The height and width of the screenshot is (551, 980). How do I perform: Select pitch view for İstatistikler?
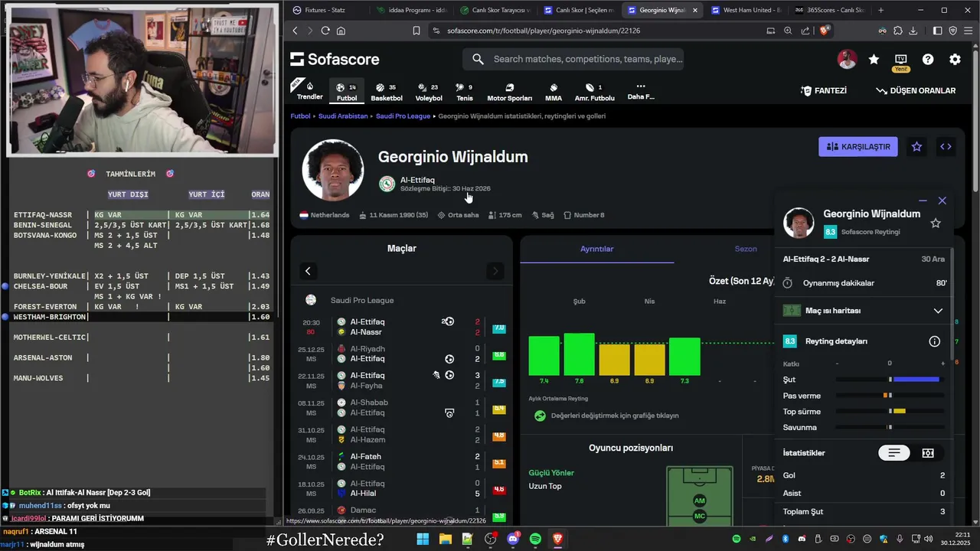[928, 453]
